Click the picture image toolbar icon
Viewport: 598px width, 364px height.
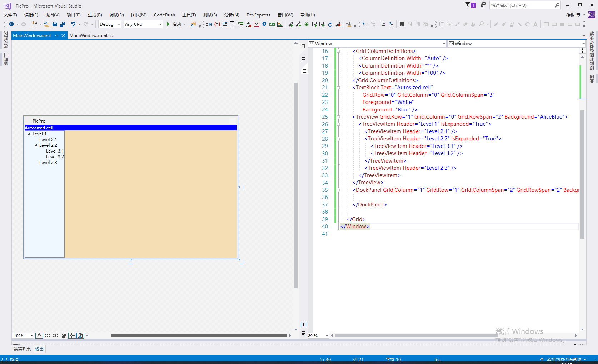pos(280,24)
